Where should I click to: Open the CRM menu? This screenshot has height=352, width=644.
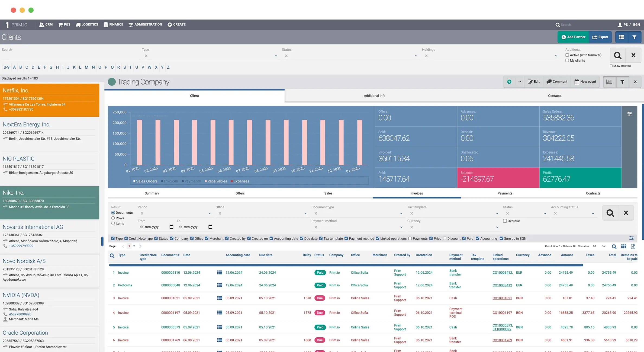pos(46,24)
